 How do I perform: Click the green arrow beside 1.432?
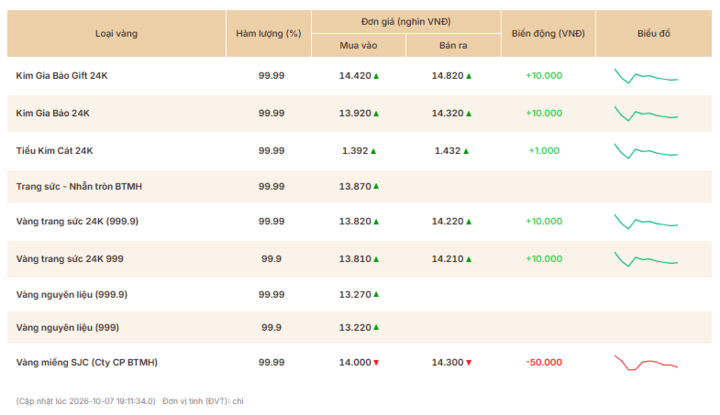pyautogui.click(x=466, y=151)
